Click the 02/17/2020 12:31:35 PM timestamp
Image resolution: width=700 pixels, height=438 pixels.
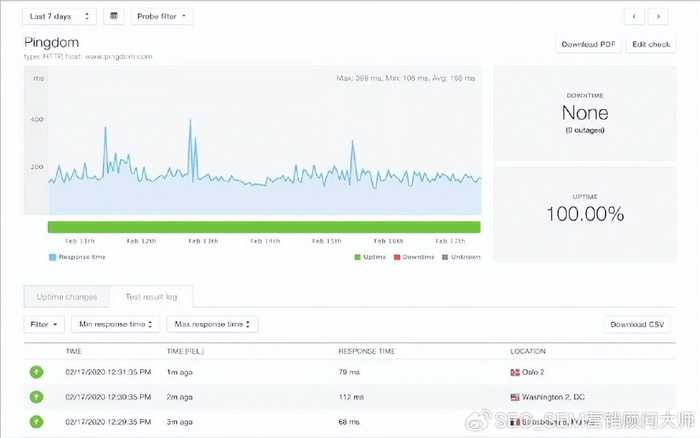[x=108, y=372]
